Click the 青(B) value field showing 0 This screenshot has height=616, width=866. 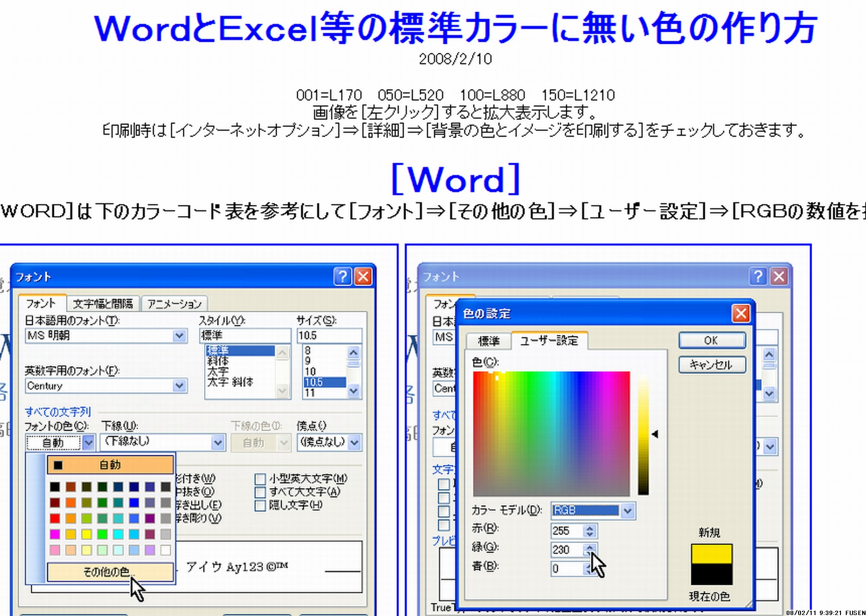[567, 569]
